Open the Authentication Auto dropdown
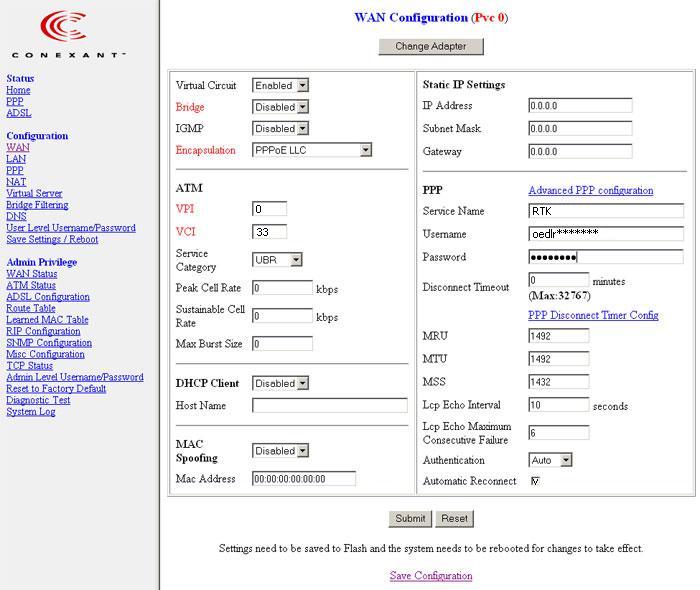Image resolution: width=700 pixels, height=590 pixels. [550, 460]
